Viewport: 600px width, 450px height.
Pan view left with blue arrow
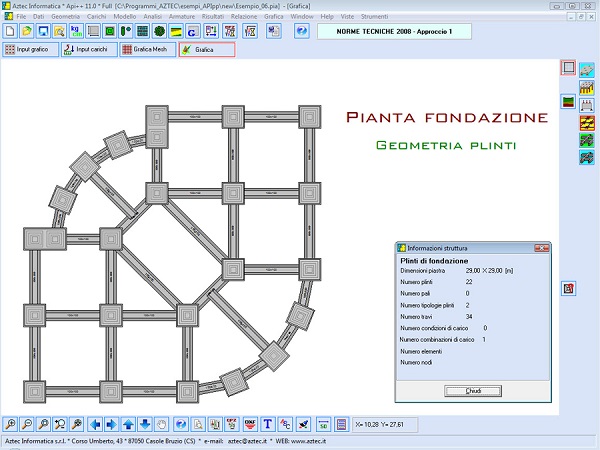(x=94, y=423)
